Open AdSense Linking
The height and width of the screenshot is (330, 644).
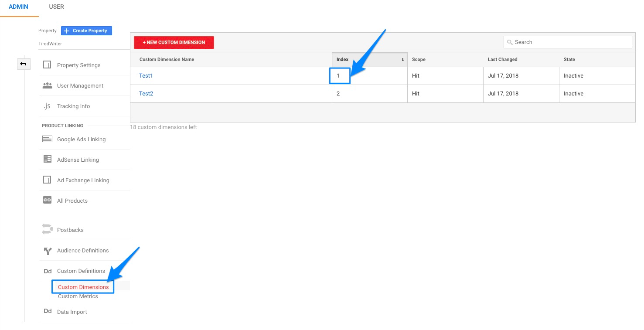click(x=78, y=160)
